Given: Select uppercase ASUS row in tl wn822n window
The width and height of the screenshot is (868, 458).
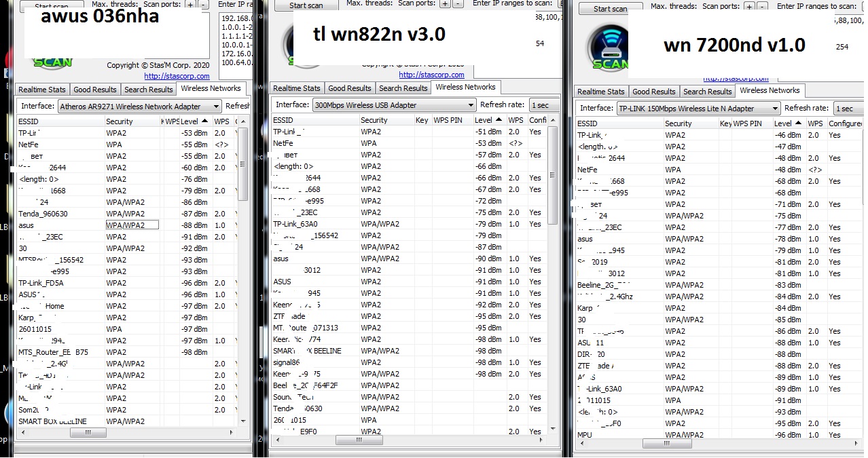Looking at the screenshot, I should pyautogui.click(x=410, y=282).
